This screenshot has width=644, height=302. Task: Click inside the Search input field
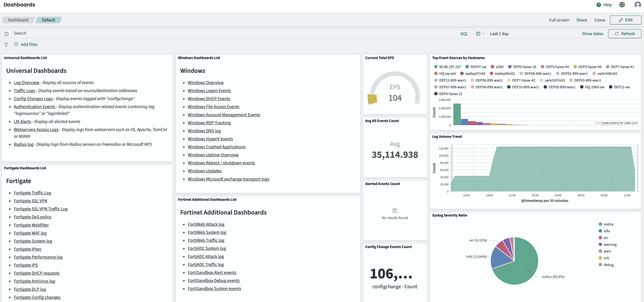[x=100, y=33]
